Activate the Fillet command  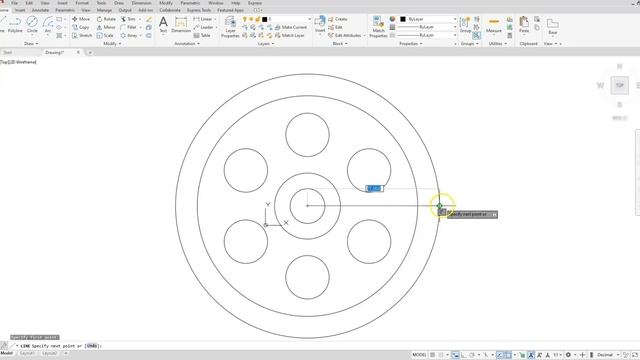pos(129,27)
